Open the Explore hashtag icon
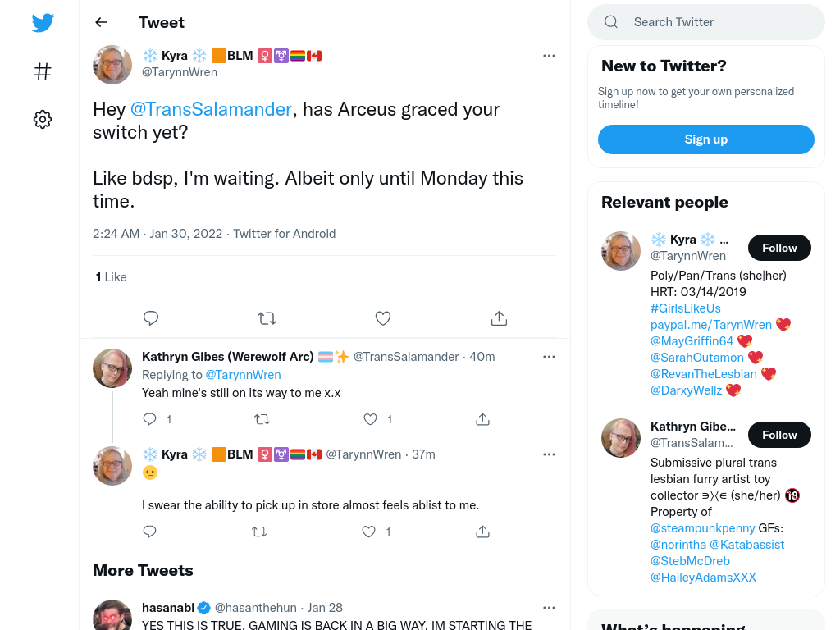This screenshot has height=630, width=840. [x=43, y=71]
